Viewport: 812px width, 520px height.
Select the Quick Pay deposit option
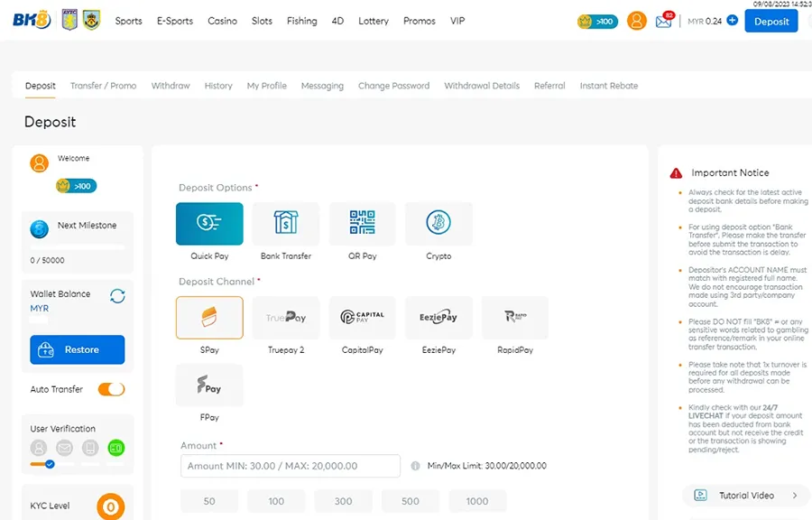point(209,224)
